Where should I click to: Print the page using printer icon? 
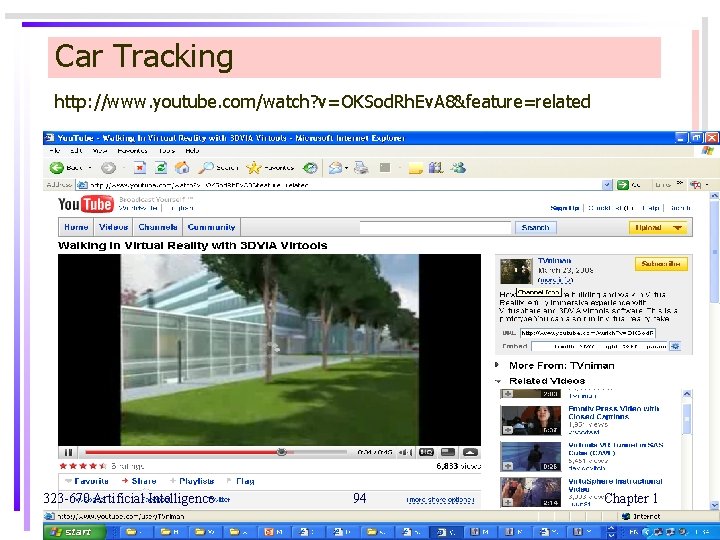click(361, 168)
